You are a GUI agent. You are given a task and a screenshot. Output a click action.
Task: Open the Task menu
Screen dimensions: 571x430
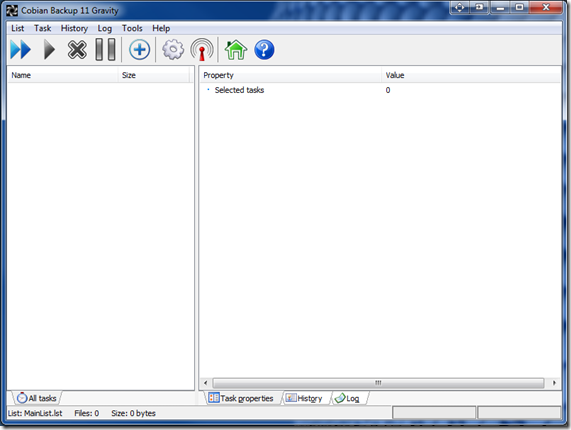(x=43, y=28)
